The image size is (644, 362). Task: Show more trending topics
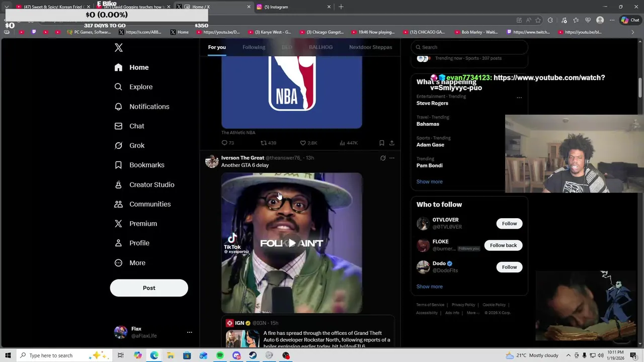point(429,182)
